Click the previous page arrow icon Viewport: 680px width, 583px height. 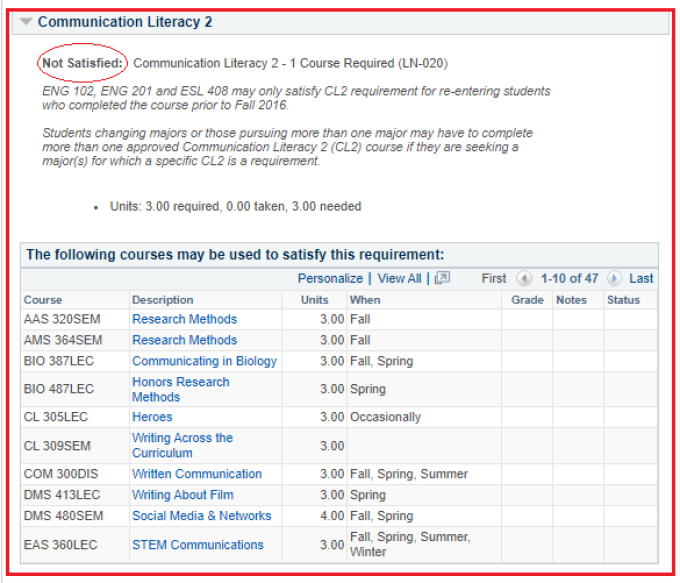click(x=524, y=278)
